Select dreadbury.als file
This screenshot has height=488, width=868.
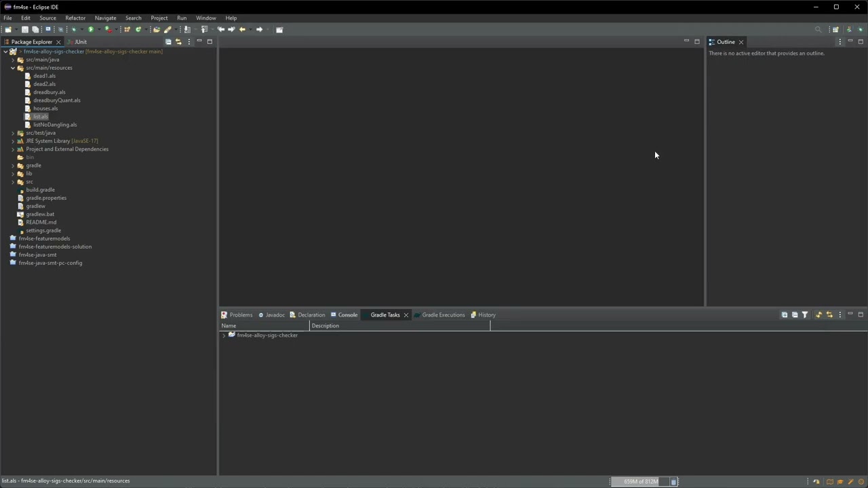[x=49, y=92]
